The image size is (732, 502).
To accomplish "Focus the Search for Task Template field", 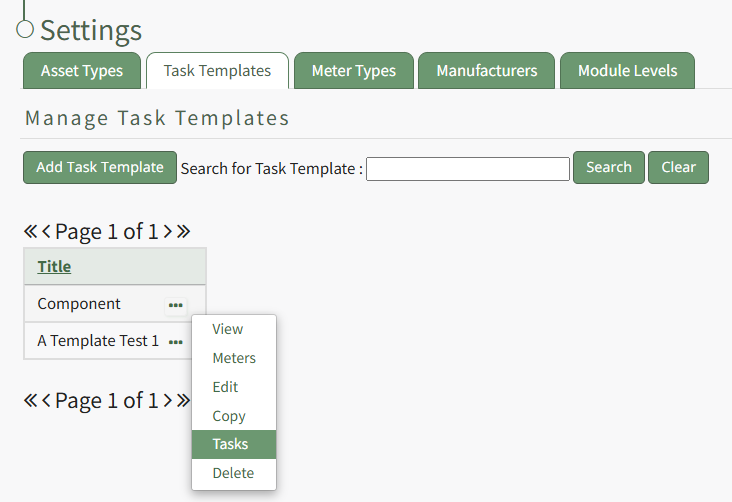I will point(468,169).
